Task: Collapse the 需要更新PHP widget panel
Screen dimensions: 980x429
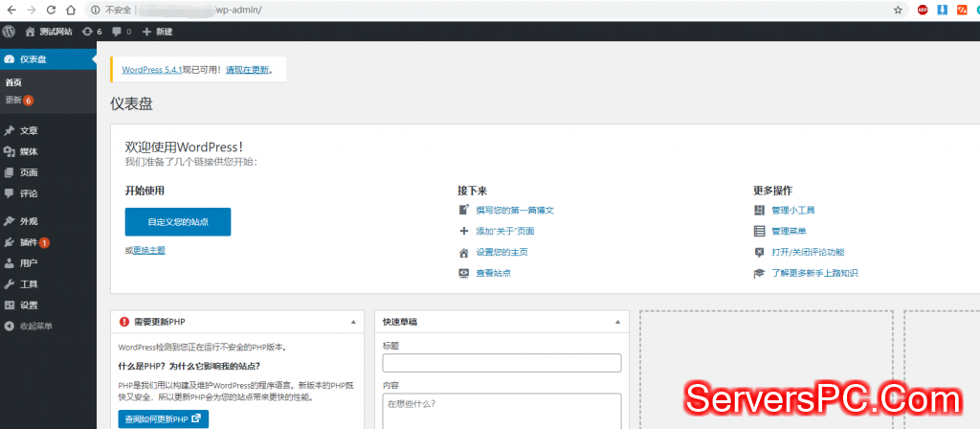Action: (353, 322)
